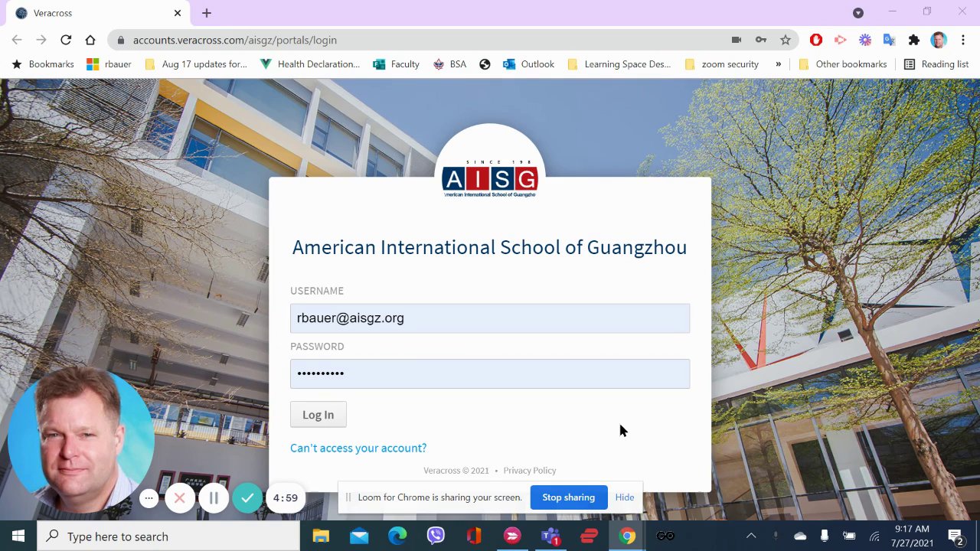Click the PASSWORD input field
Image resolution: width=980 pixels, height=551 pixels.
click(490, 373)
